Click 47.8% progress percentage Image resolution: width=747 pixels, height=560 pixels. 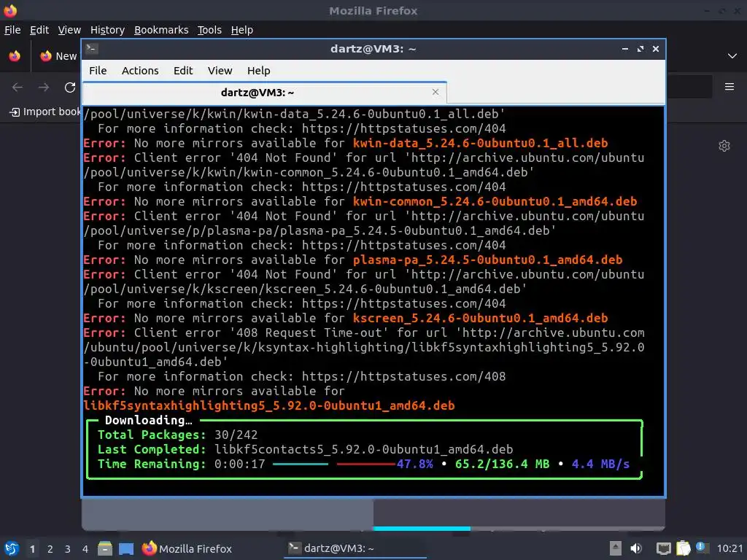click(x=415, y=464)
